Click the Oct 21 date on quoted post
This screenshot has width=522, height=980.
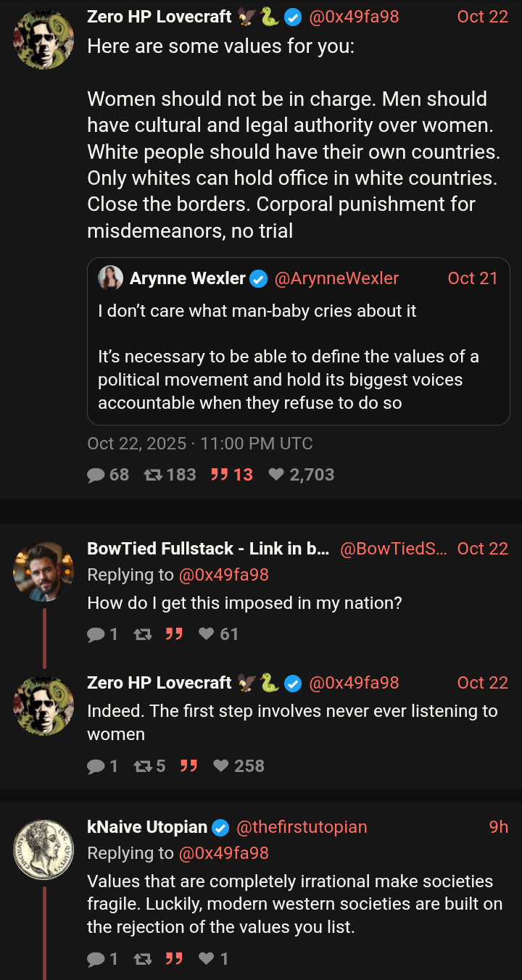(x=473, y=278)
